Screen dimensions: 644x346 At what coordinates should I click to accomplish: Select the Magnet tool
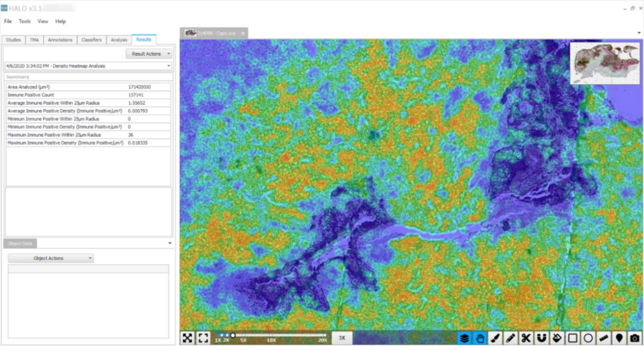point(542,338)
